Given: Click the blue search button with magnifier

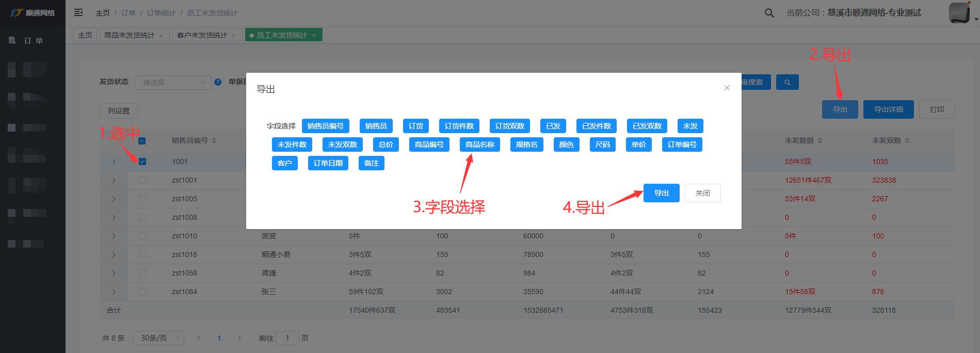Looking at the screenshot, I should [x=787, y=82].
